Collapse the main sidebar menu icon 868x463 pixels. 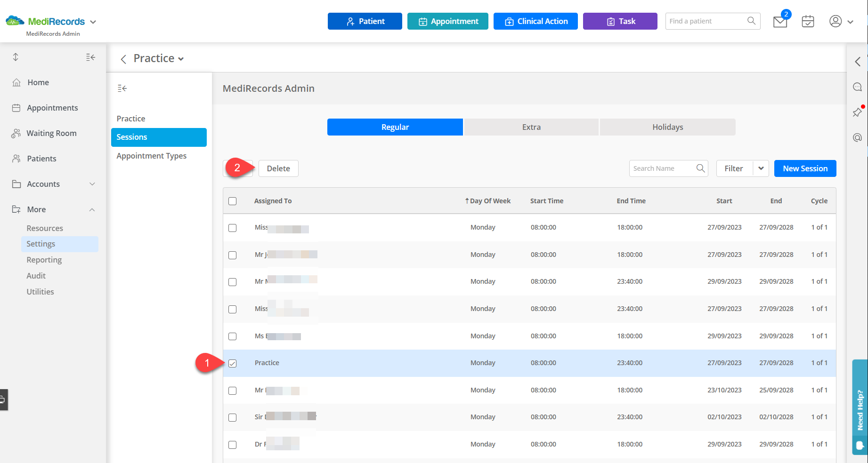[90, 57]
